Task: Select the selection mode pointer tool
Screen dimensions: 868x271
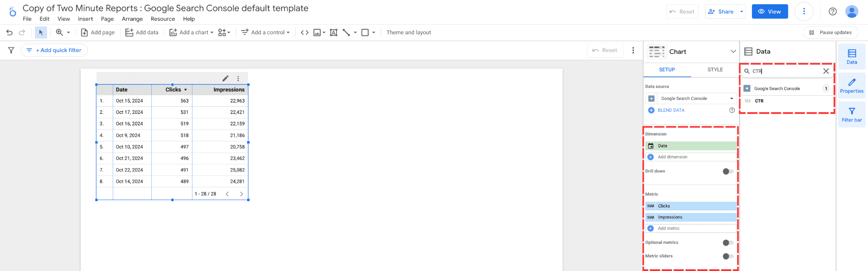Action: pos(41,33)
